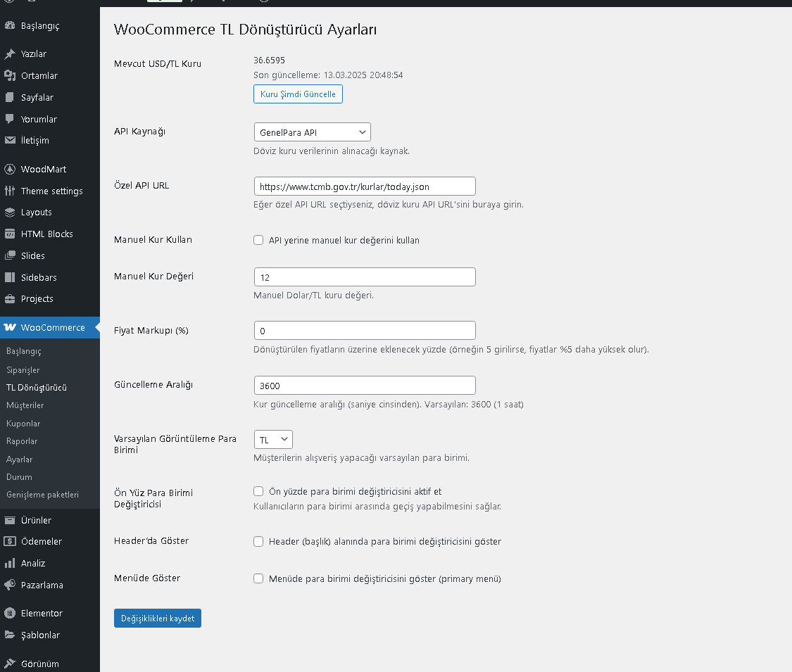Click the current rate value 36.6595
Viewport: 792px width, 672px height.
269,60
